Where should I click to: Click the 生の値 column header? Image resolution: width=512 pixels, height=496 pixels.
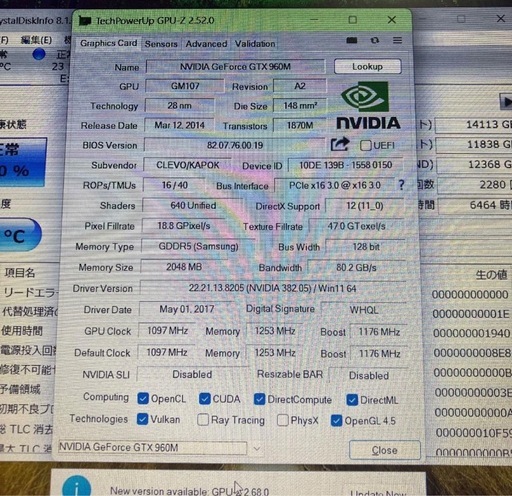[x=491, y=275]
